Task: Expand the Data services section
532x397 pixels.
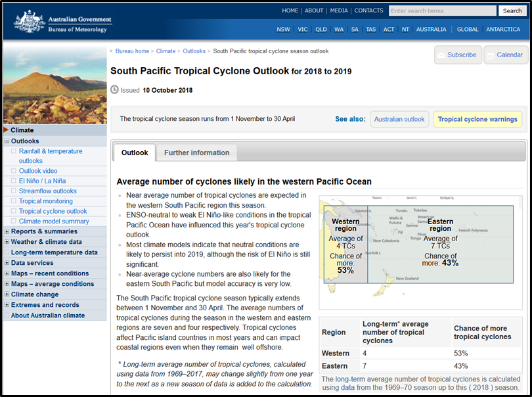Action: point(6,262)
